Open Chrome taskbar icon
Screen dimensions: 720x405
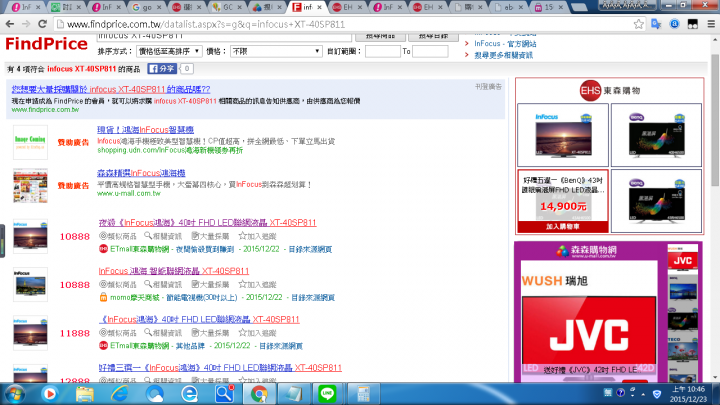[259, 394]
